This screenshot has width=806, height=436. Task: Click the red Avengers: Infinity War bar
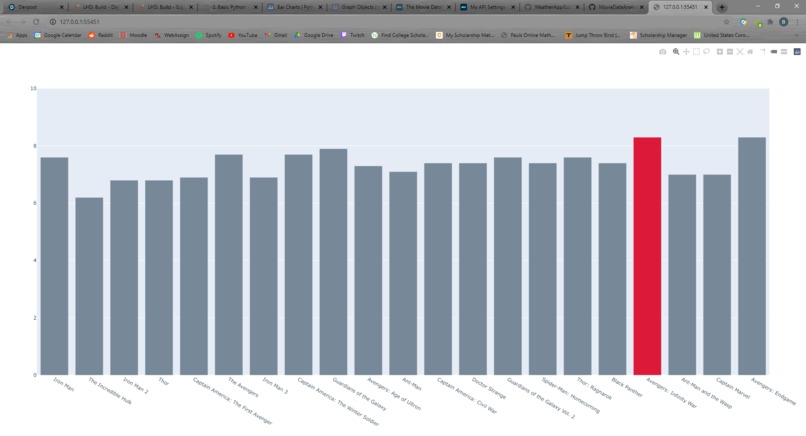tap(647, 256)
